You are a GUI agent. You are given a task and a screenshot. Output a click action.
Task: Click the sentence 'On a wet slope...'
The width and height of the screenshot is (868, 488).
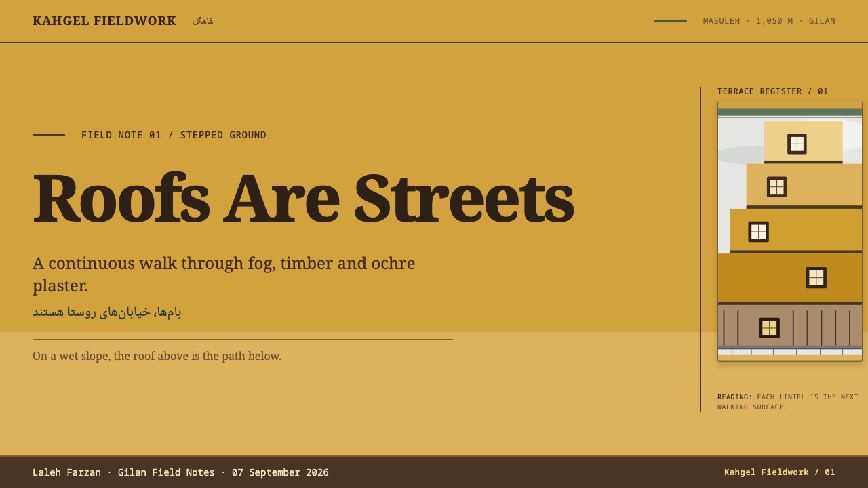click(157, 356)
